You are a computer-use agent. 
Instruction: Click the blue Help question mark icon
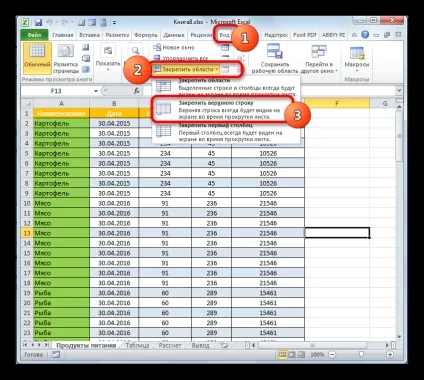coord(365,35)
